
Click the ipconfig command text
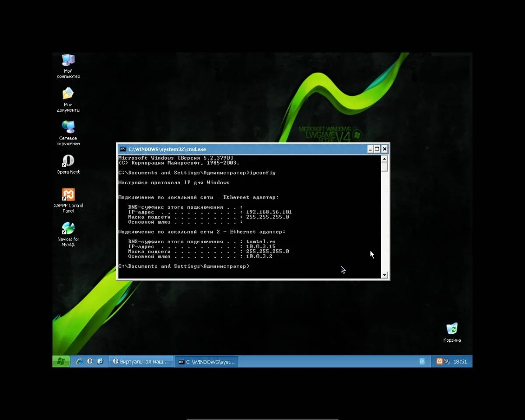click(x=262, y=173)
